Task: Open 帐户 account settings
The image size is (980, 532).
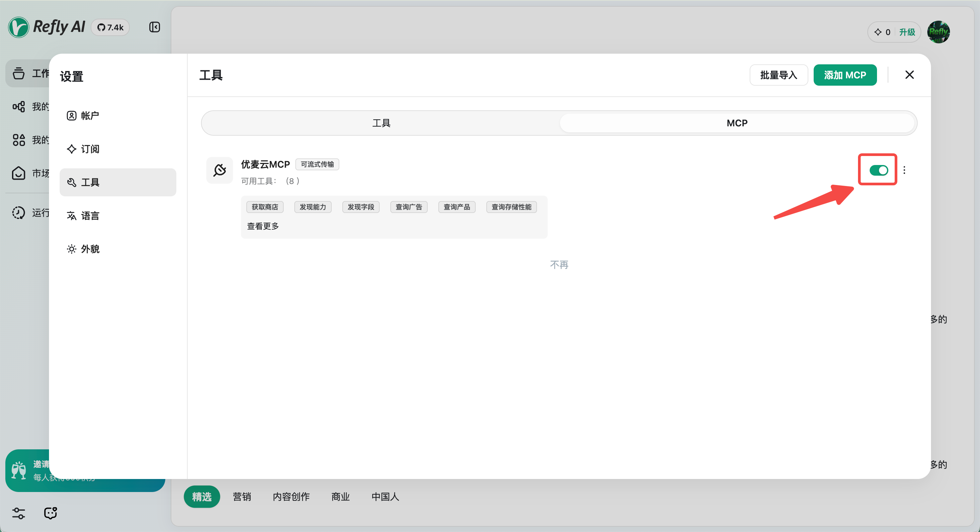Action: click(118, 116)
